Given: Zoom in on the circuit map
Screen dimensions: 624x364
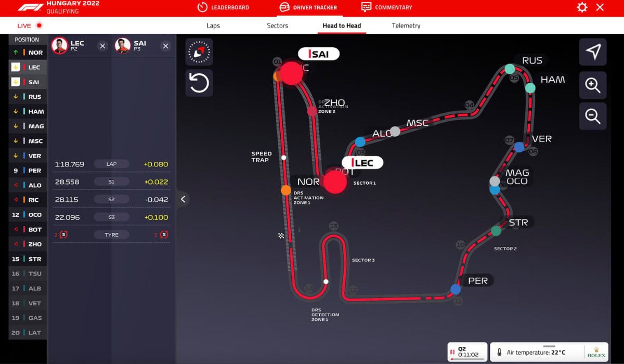Looking at the screenshot, I should click(x=592, y=86).
